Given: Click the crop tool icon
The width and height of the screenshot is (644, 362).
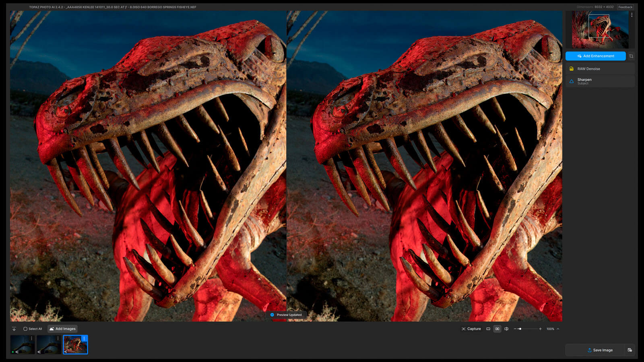Looking at the screenshot, I should [x=631, y=56].
